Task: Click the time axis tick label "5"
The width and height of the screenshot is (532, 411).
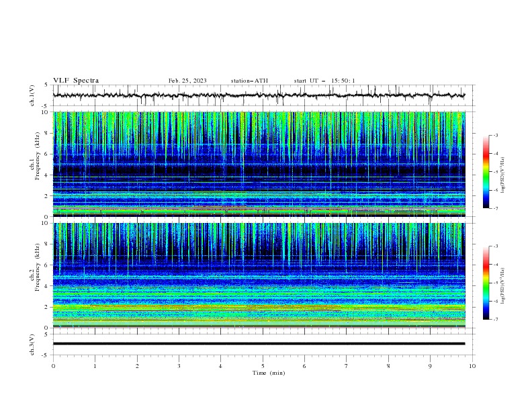Action: pyautogui.click(x=263, y=366)
